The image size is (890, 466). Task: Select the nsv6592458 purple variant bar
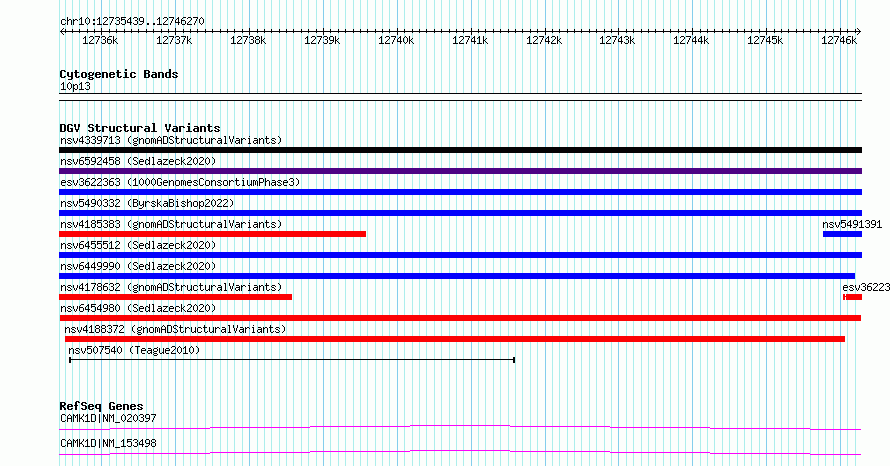[x=460, y=171]
